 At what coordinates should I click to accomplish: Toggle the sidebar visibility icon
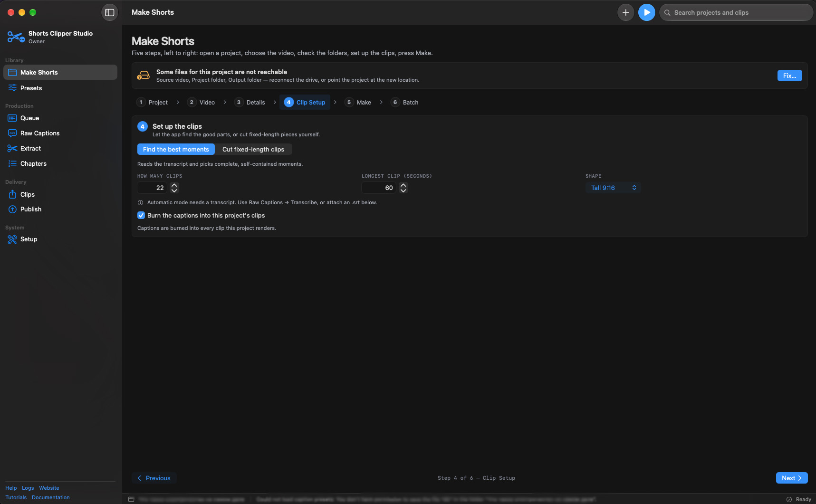pyautogui.click(x=110, y=12)
